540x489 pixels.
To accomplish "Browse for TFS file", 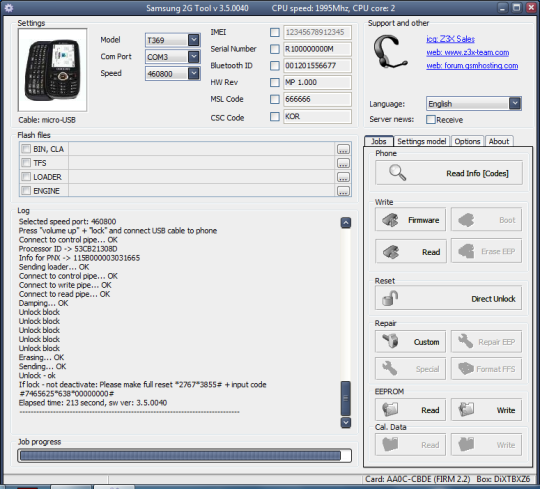I will 343,163.
